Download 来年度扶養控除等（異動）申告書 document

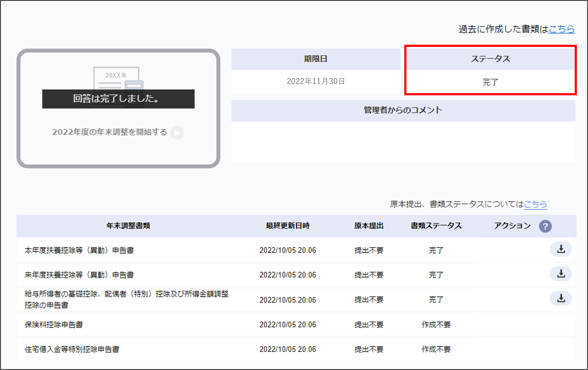point(561,274)
